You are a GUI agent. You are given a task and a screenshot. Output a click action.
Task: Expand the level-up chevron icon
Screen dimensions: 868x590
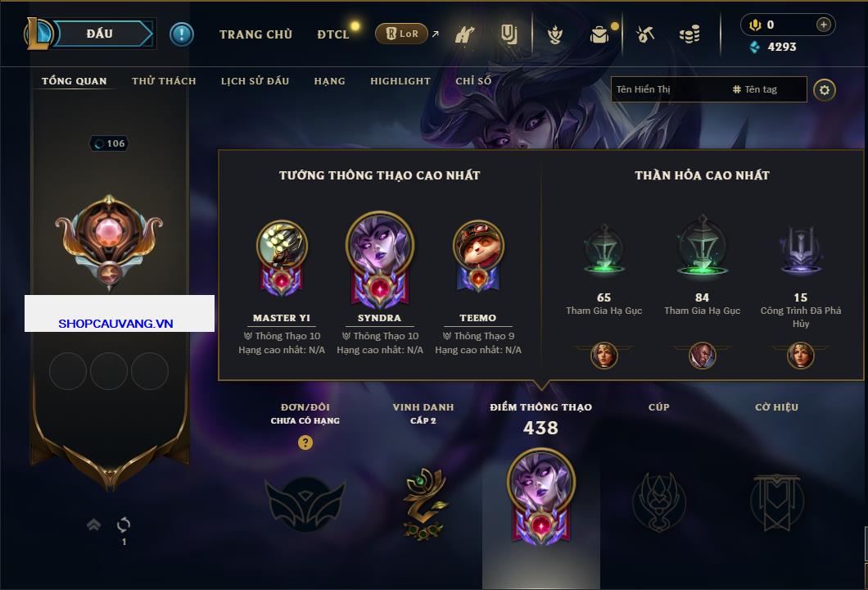tap(93, 524)
